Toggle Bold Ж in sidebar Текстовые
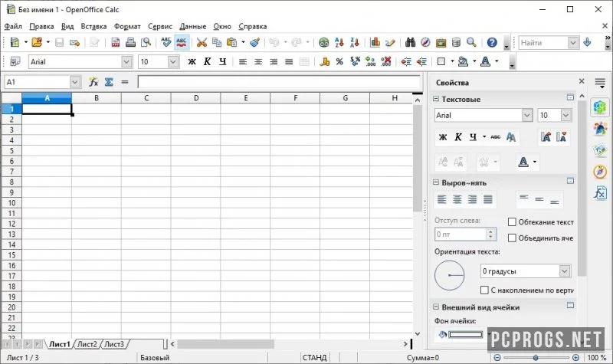Image resolution: width=613 pixels, height=364 pixels. pos(443,137)
